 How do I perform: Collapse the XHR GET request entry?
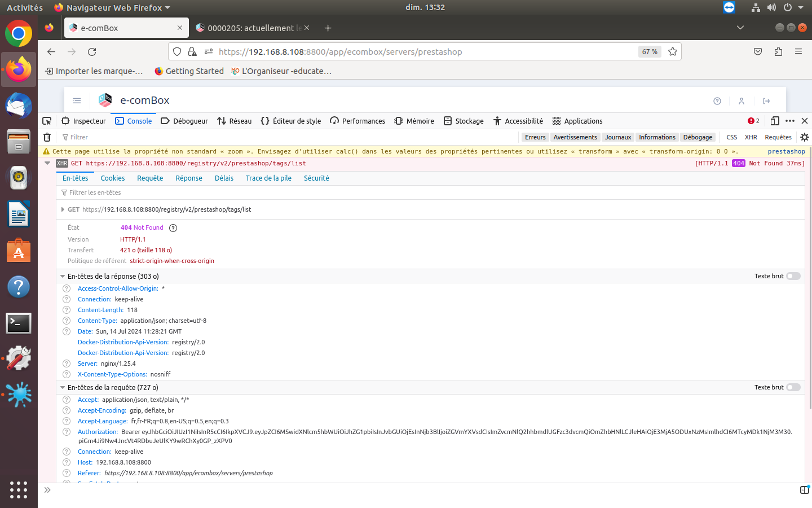pyautogui.click(x=47, y=163)
